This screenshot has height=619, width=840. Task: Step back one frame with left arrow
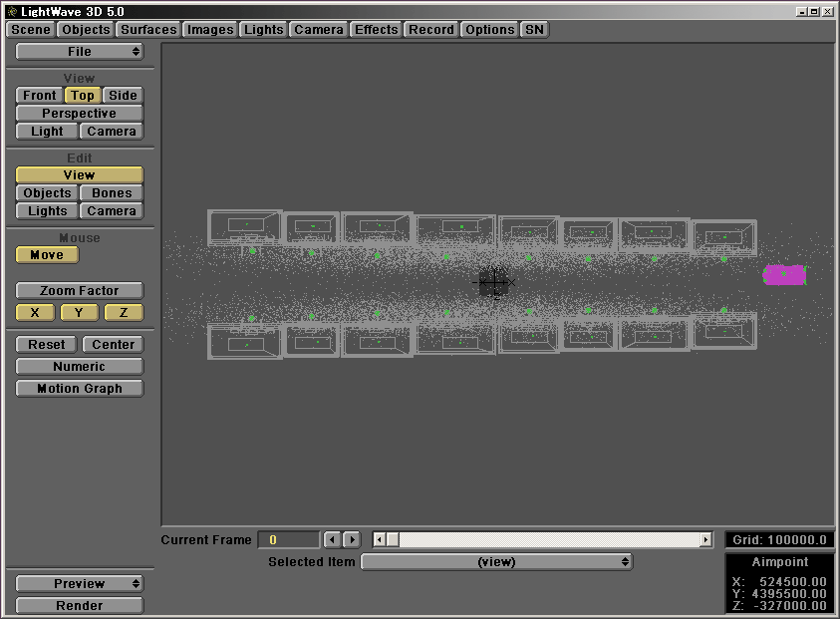pos(333,539)
